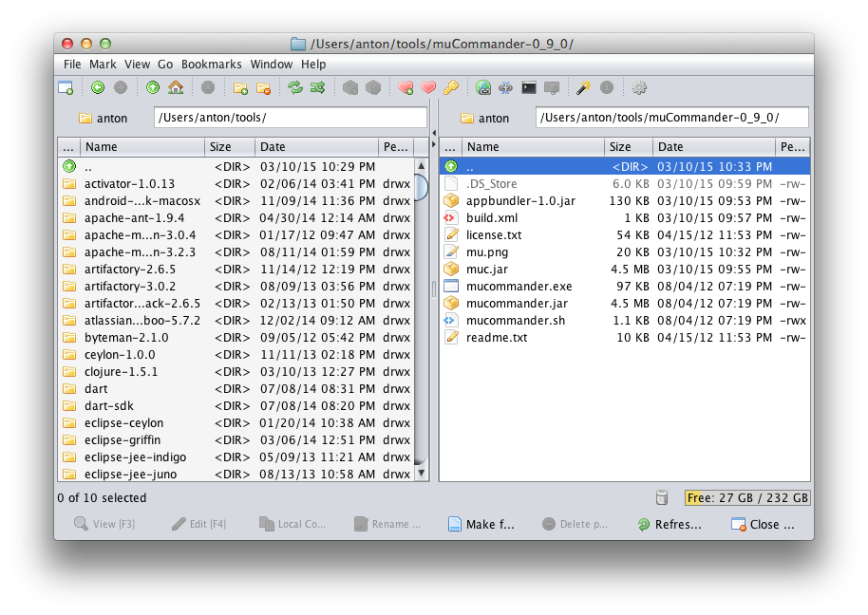Connect to server globe icon
This screenshot has height=615, width=868.
483,87
